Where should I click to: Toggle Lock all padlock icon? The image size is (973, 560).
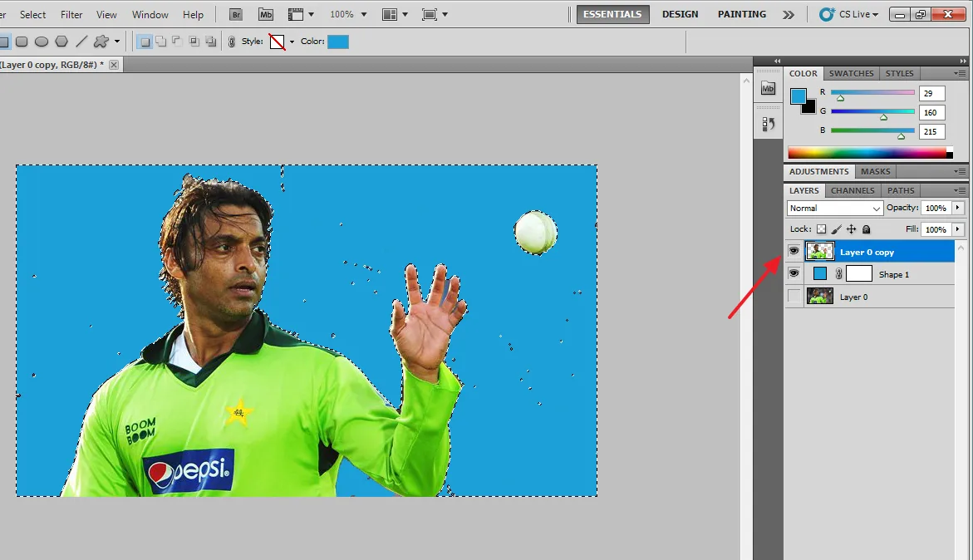[867, 228]
